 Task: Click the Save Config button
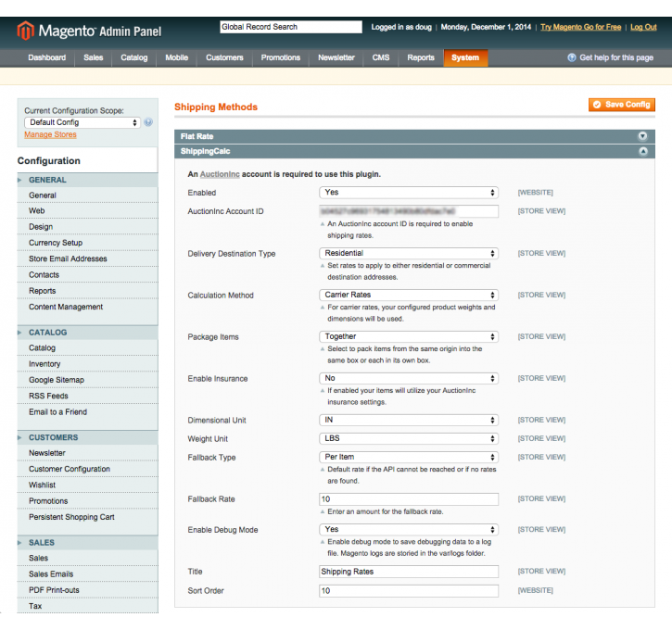click(621, 105)
